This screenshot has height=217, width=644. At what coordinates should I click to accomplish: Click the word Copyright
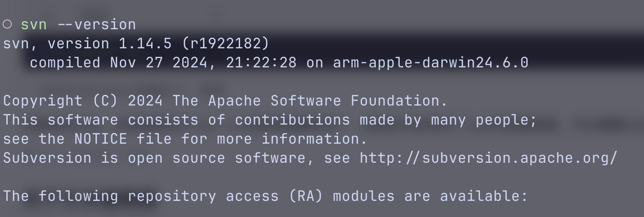43,101
